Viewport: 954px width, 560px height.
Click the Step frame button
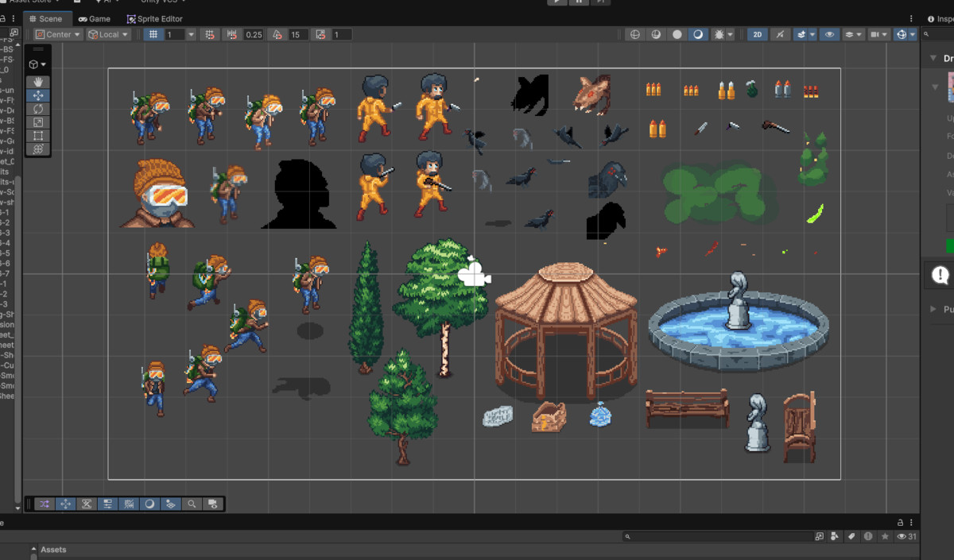tap(601, 2)
